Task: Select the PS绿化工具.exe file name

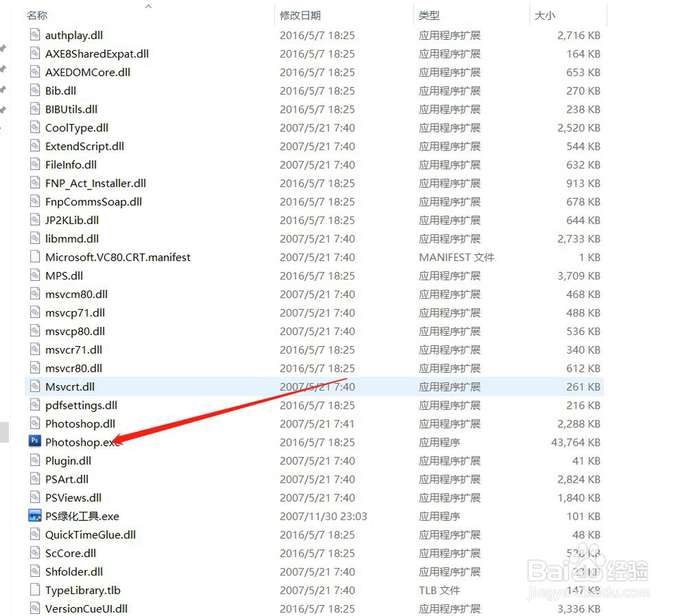Action: [82, 516]
